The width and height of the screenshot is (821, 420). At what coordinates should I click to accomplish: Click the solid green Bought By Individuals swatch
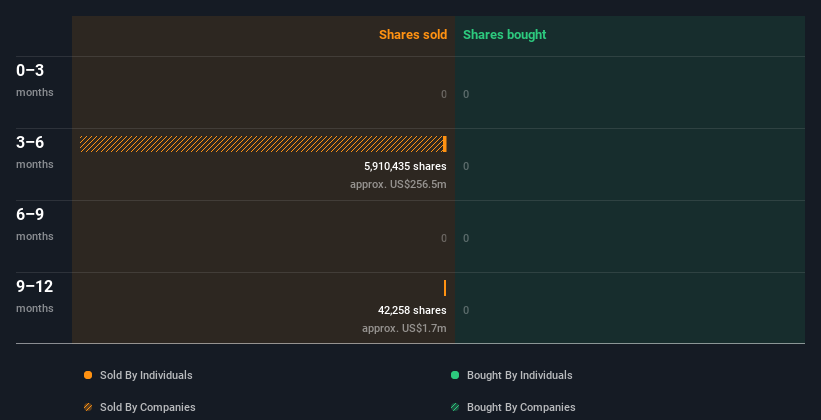coord(455,375)
